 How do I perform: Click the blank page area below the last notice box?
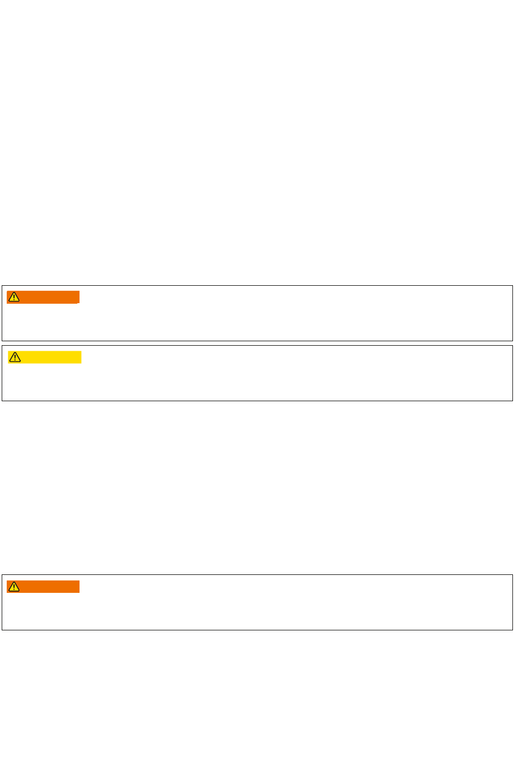(266, 705)
